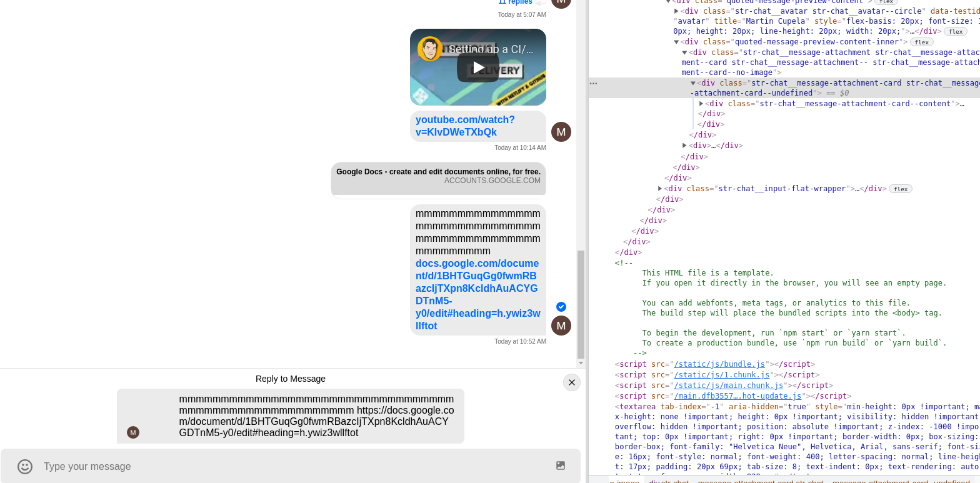The image size is (980, 483).
Task: Click the message text of m characters
Action: pos(478,232)
